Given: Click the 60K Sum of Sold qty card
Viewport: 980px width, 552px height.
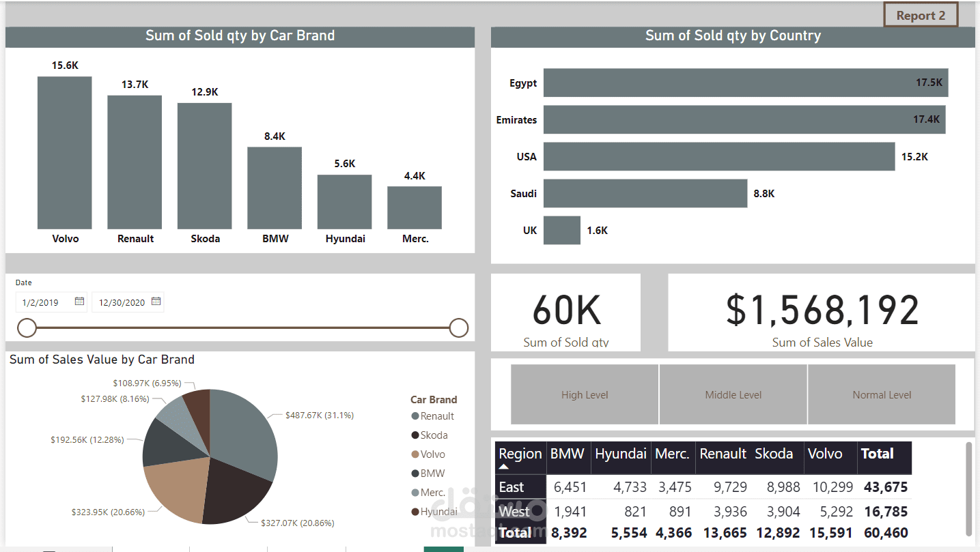Looking at the screenshot, I should [566, 313].
